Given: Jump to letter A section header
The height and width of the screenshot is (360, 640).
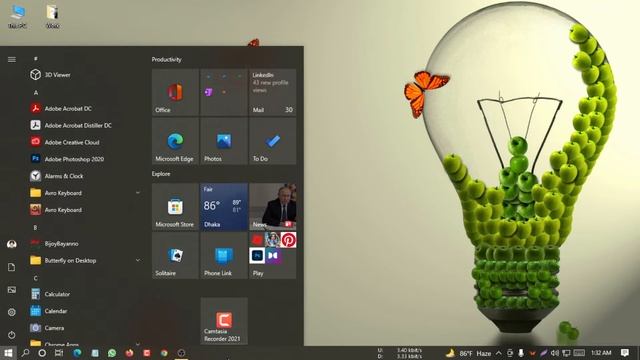Looking at the screenshot, I should click(36, 93).
